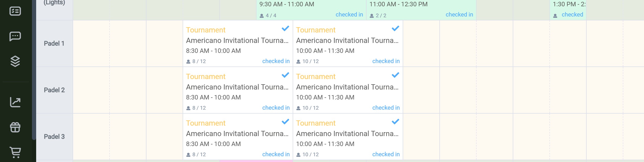Click the stacked layers sidebar icon
Screen dimensions: 644x162
click(15, 62)
